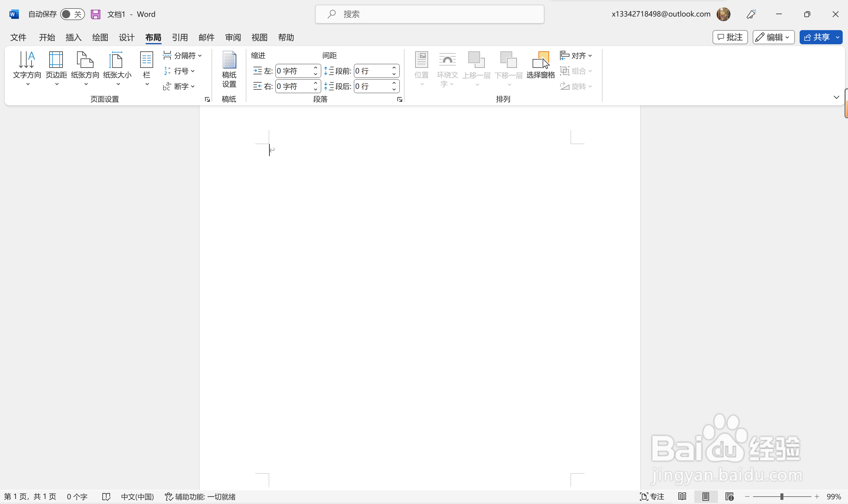Open the Paper Size (纸张大小) menu
The image size is (848, 504).
117,69
